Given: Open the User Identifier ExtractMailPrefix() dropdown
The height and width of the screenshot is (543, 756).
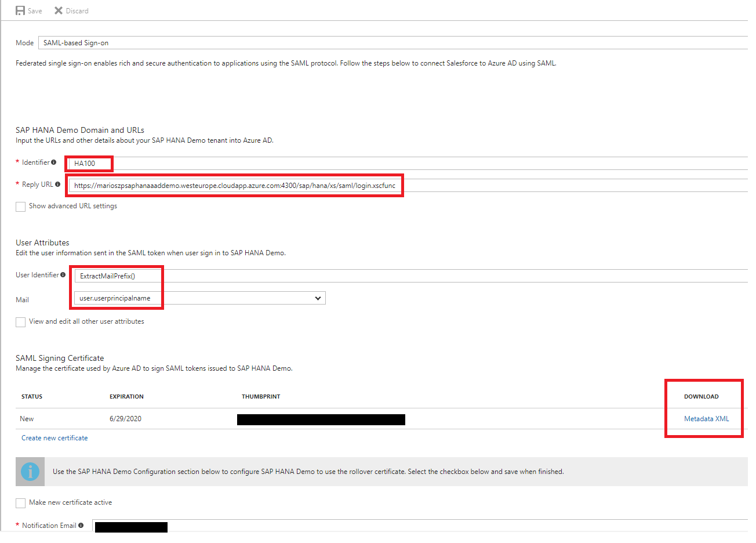Looking at the screenshot, I should point(411,276).
